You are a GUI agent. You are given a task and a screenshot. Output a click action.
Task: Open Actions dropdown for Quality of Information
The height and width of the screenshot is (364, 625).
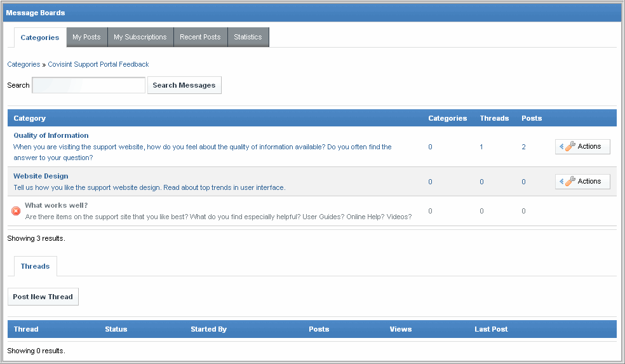pyautogui.click(x=582, y=147)
